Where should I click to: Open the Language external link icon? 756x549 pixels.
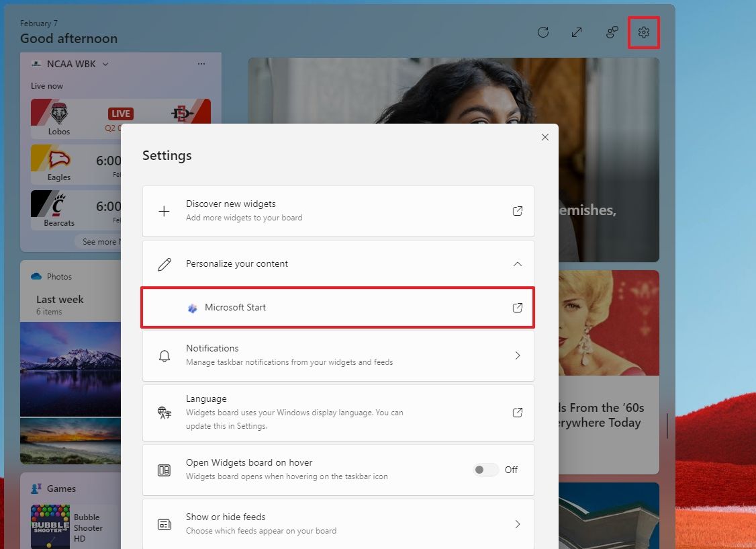click(x=518, y=413)
